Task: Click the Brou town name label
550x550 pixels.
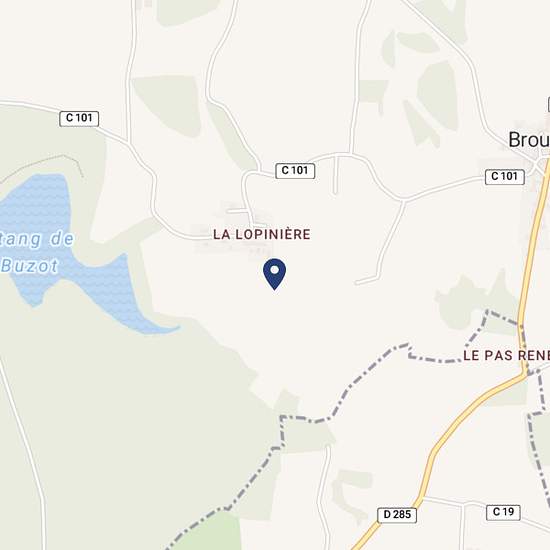Action: 529,140
